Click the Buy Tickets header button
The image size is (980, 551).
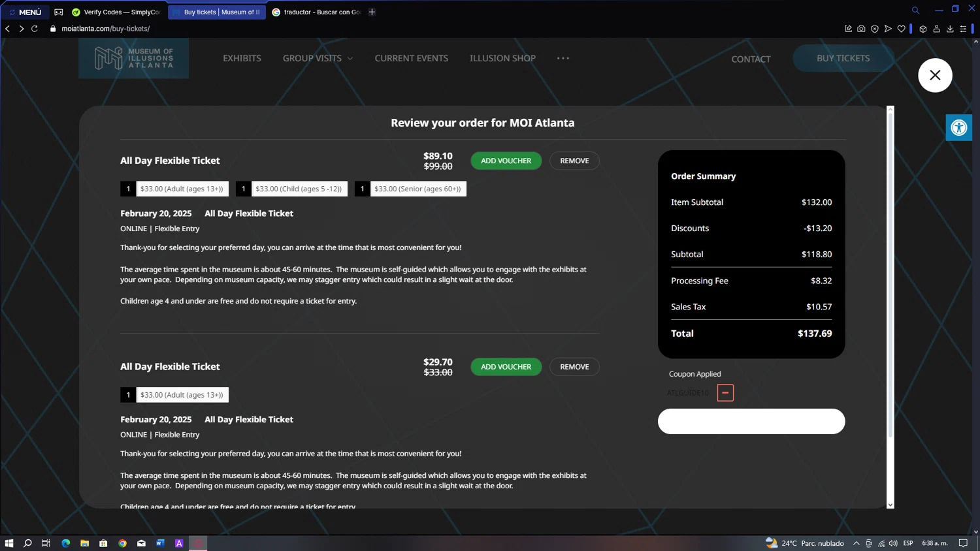point(843,58)
